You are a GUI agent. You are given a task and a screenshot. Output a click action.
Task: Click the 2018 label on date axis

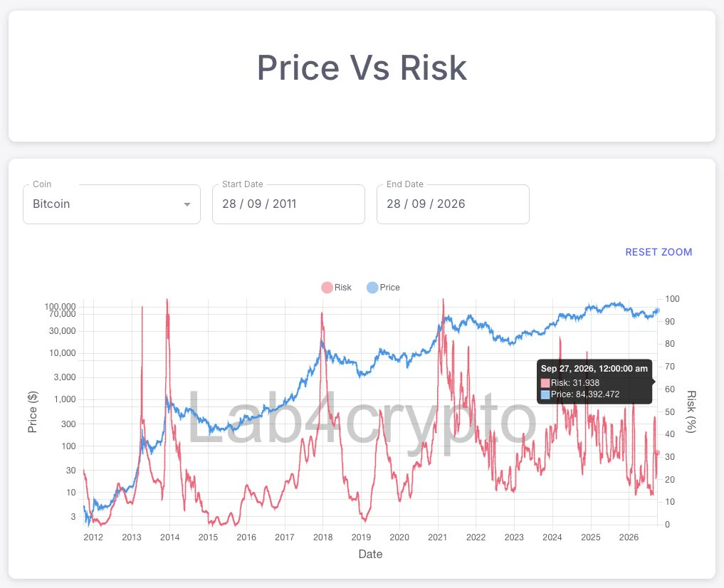click(x=322, y=537)
